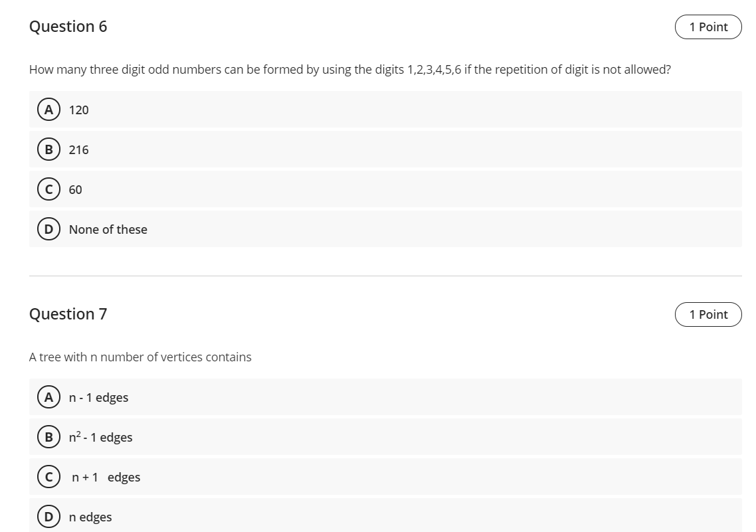Click the 1 Point badge for Question 7

click(708, 315)
